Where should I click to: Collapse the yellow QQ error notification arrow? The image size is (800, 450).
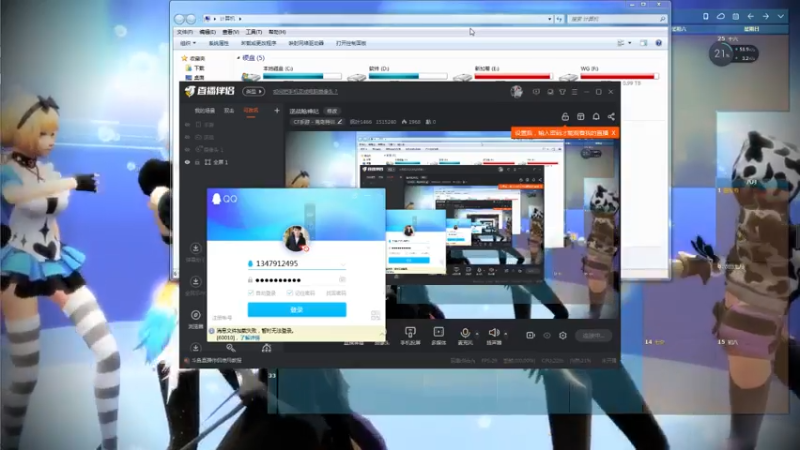[x=382, y=334]
